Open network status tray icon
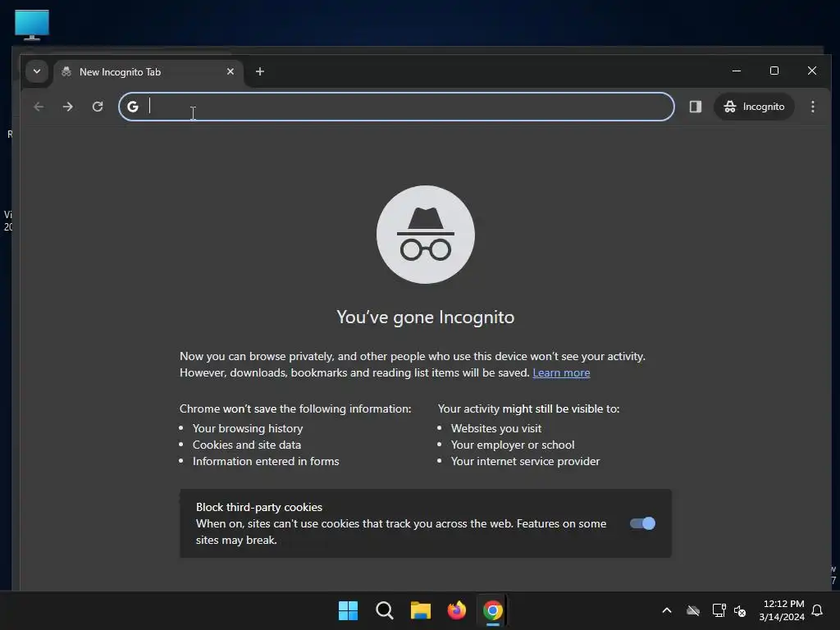Viewport: 840px width, 630px height. 719,610
